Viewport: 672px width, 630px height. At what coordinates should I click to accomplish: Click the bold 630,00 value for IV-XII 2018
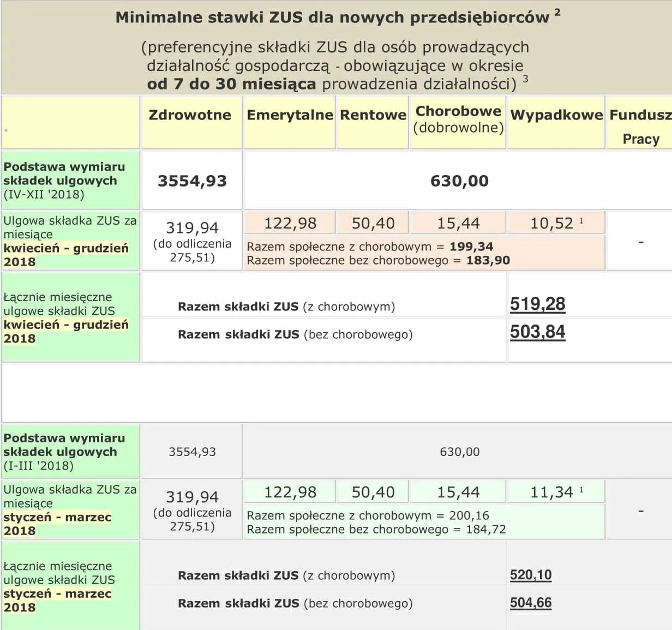click(x=459, y=181)
